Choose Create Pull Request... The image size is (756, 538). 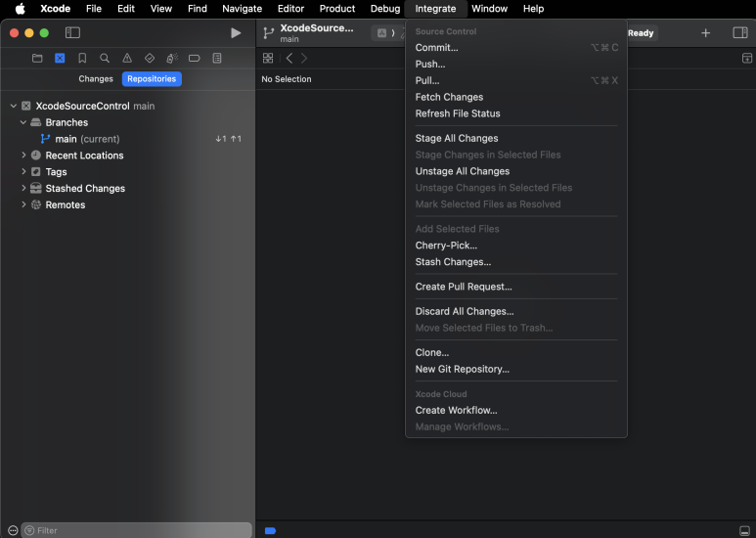pyautogui.click(x=516, y=287)
